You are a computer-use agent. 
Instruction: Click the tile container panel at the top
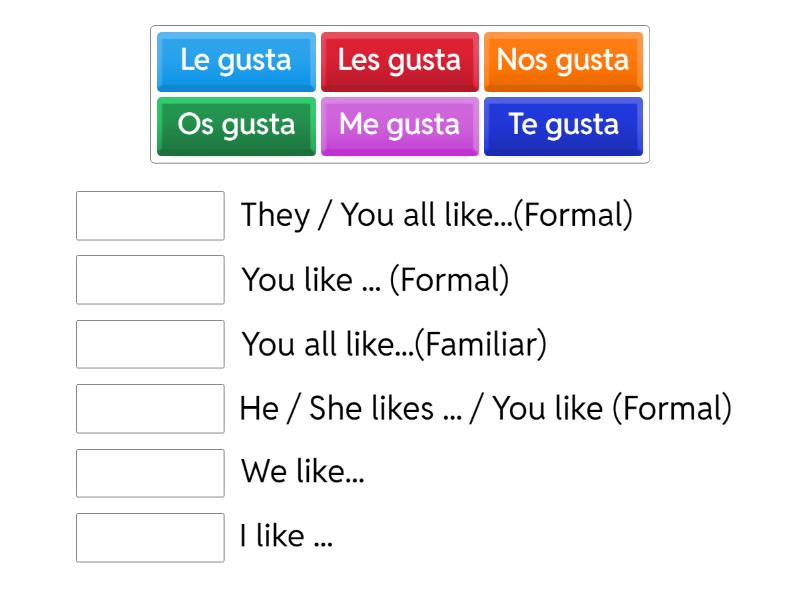coord(399,94)
